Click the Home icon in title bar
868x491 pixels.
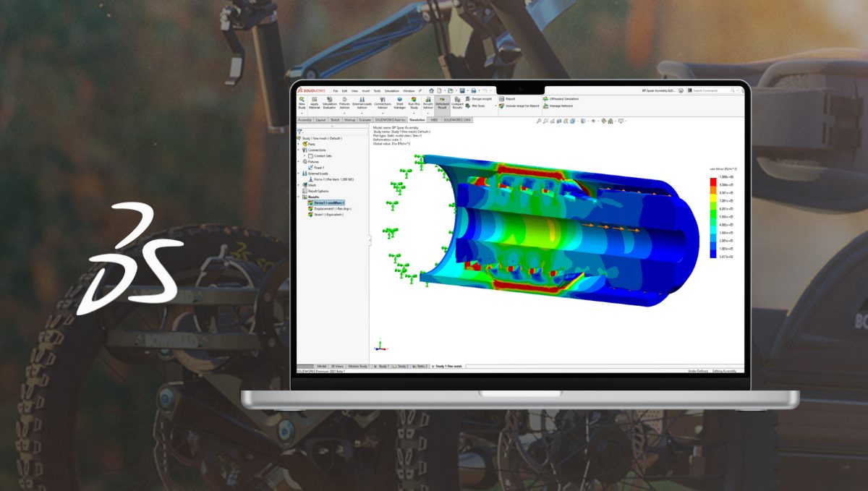tap(431, 90)
